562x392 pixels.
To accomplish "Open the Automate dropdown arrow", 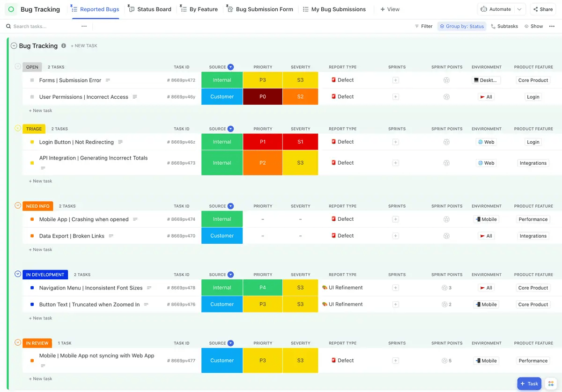I will (519, 9).
